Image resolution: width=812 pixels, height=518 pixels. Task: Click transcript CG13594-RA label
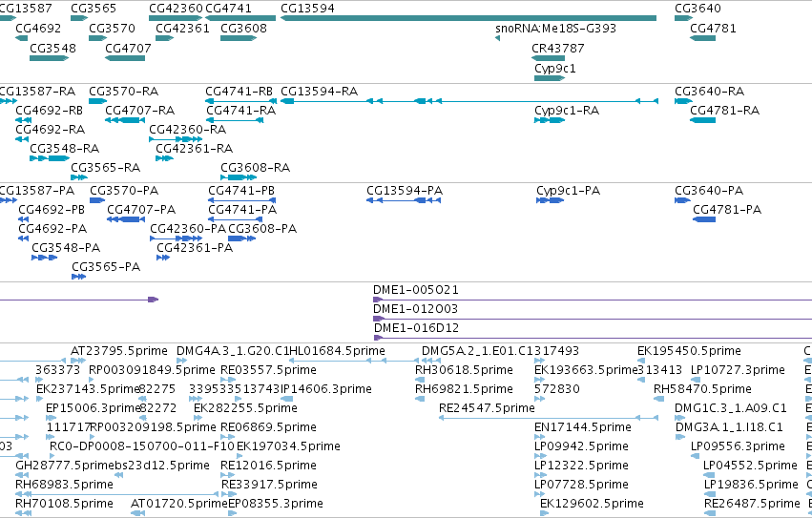pos(320,92)
